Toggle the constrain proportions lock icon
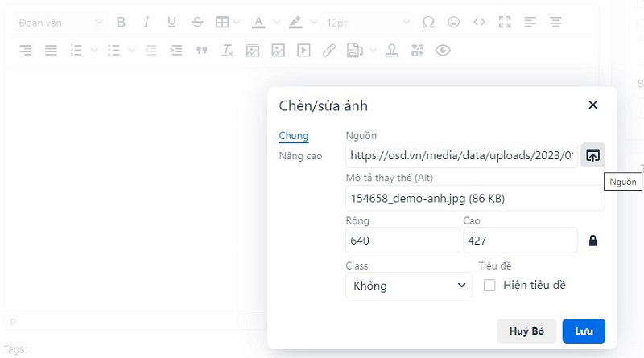 (593, 241)
